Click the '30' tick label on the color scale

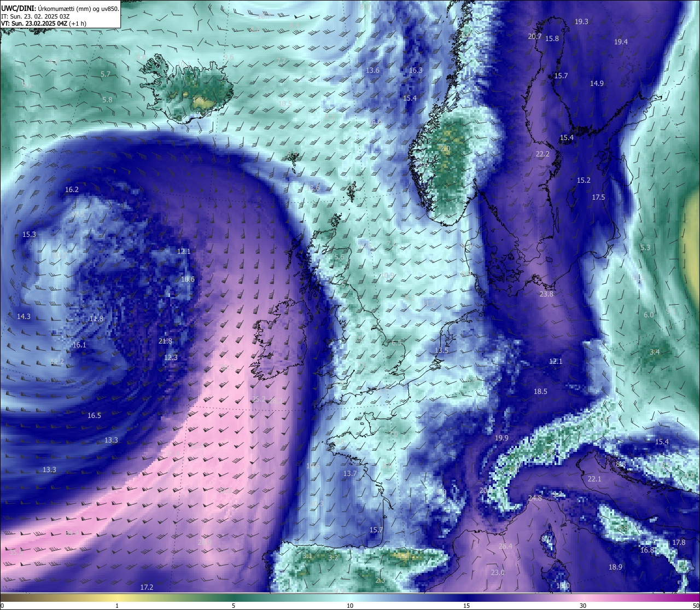point(583,606)
